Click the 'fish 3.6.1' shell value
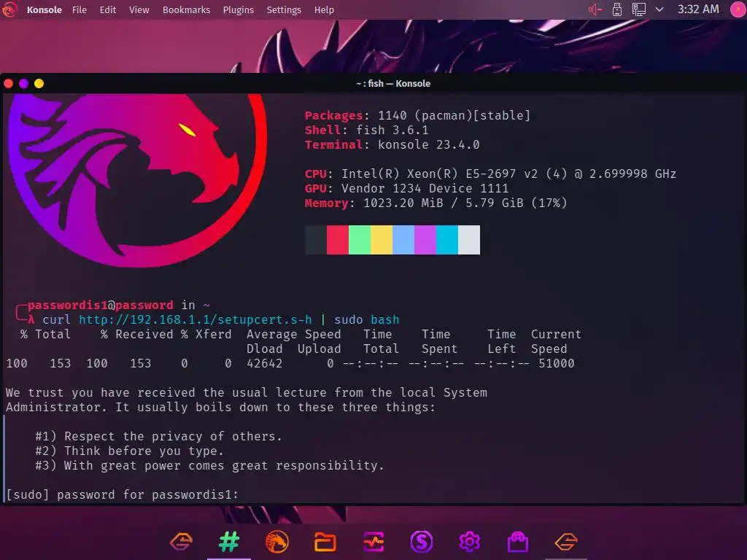Viewport: 747px width, 560px height. click(x=392, y=130)
